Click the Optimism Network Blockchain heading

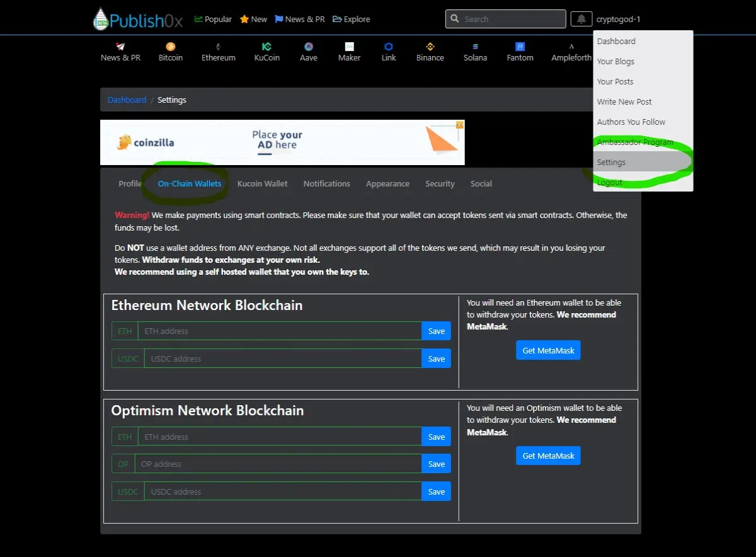click(207, 410)
